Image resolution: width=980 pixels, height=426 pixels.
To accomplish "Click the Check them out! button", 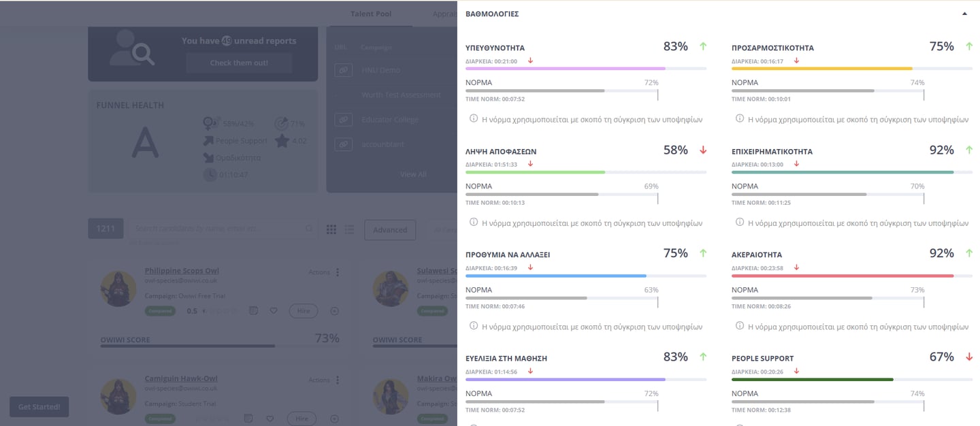I will (239, 63).
